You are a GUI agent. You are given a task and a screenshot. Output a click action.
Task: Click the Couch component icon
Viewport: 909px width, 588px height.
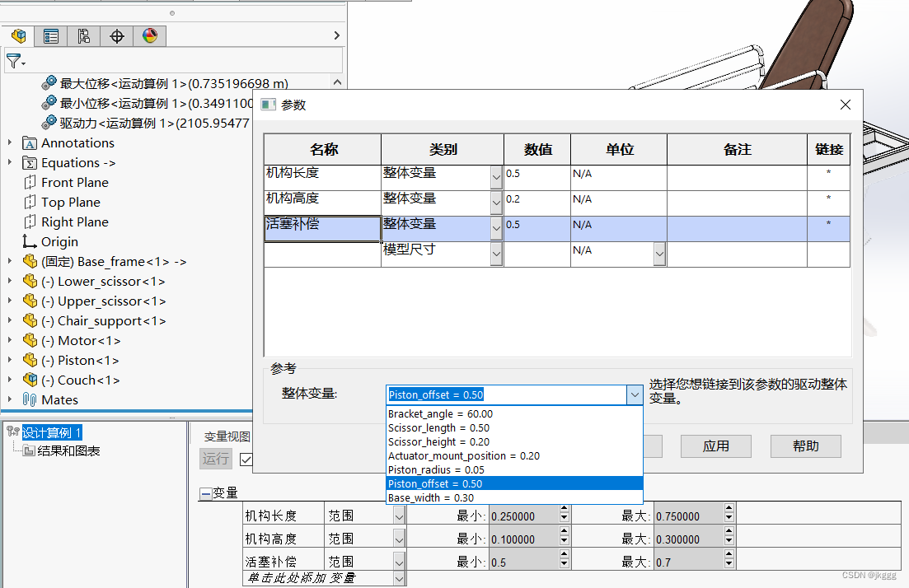30,380
